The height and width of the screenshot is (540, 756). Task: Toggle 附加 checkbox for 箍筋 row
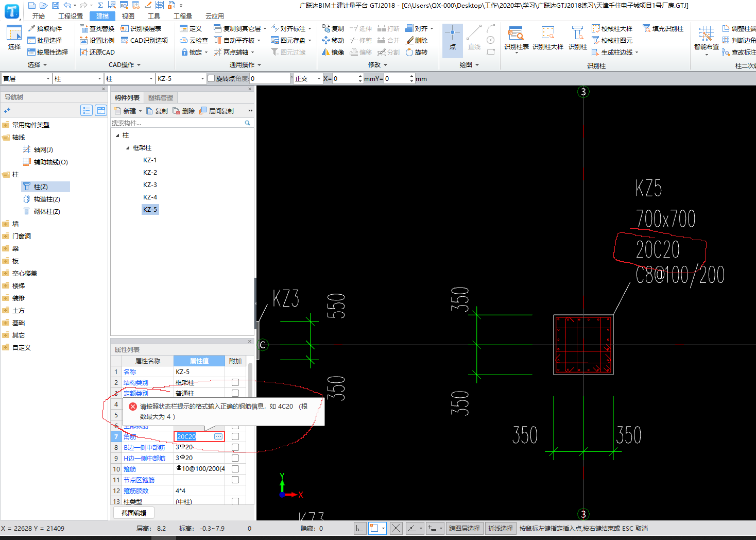point(235,469)
